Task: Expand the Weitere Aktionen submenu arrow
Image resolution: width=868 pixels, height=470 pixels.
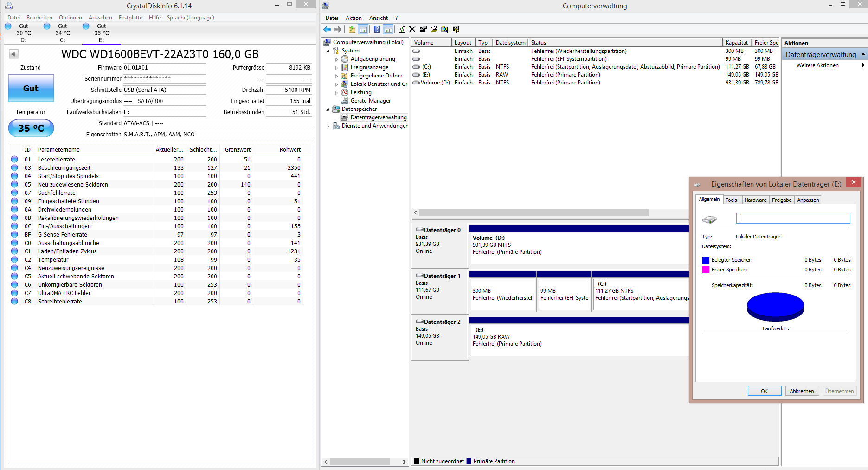Action: click(863, 65)
